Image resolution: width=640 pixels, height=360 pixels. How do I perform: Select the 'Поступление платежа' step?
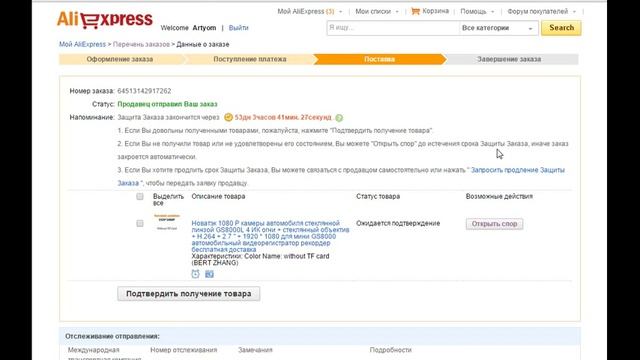pyautogui.click(x=250, y=59)
